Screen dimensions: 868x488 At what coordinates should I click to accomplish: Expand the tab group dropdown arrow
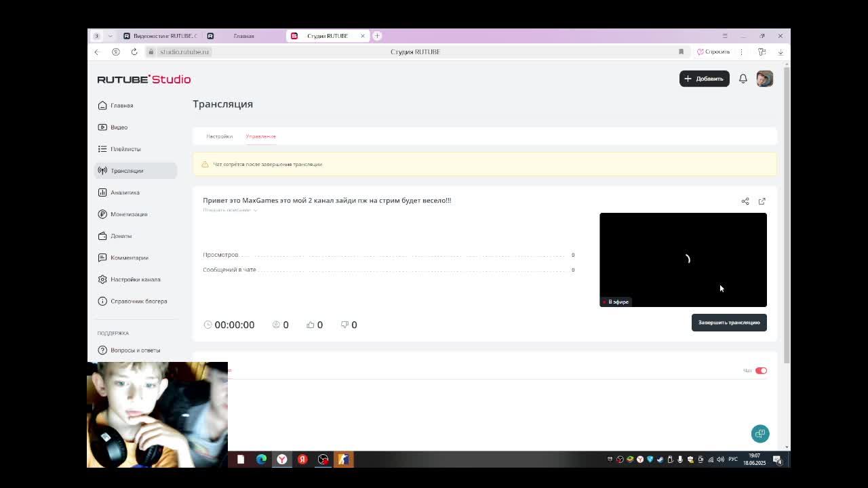110,36
